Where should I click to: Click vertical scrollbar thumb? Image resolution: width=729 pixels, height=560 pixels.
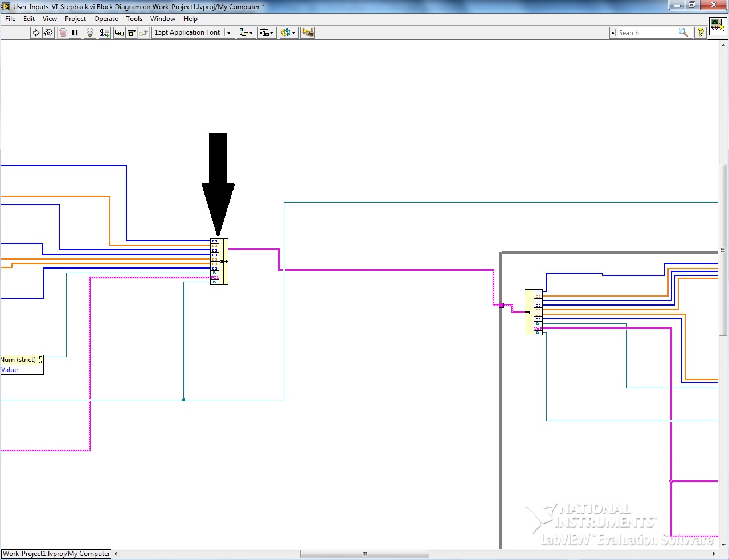click(x=723, y=249)
